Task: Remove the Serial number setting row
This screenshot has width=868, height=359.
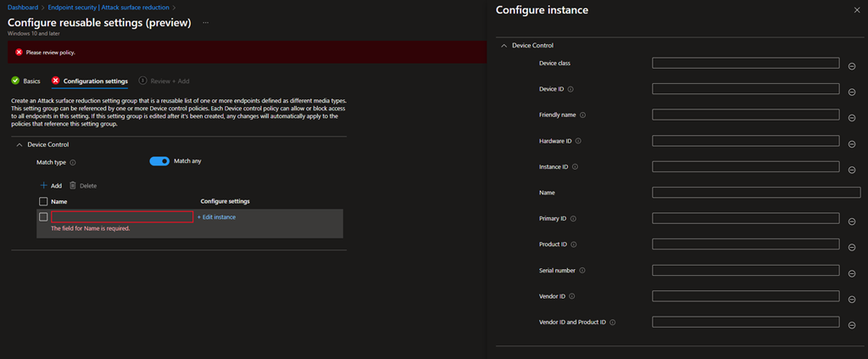Action: (851, 273)
